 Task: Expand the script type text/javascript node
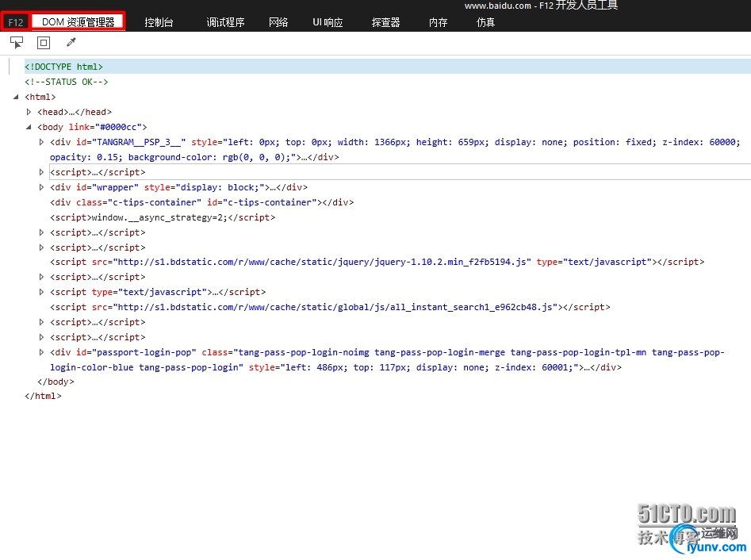pyautogui.click(x=41, y=292)
